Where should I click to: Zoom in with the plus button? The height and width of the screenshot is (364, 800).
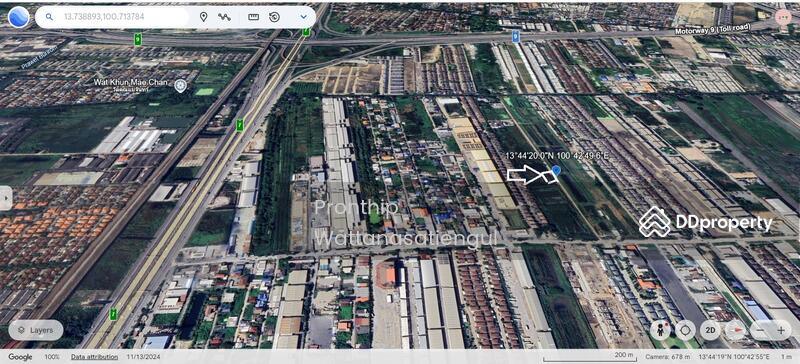click(781, 330)
